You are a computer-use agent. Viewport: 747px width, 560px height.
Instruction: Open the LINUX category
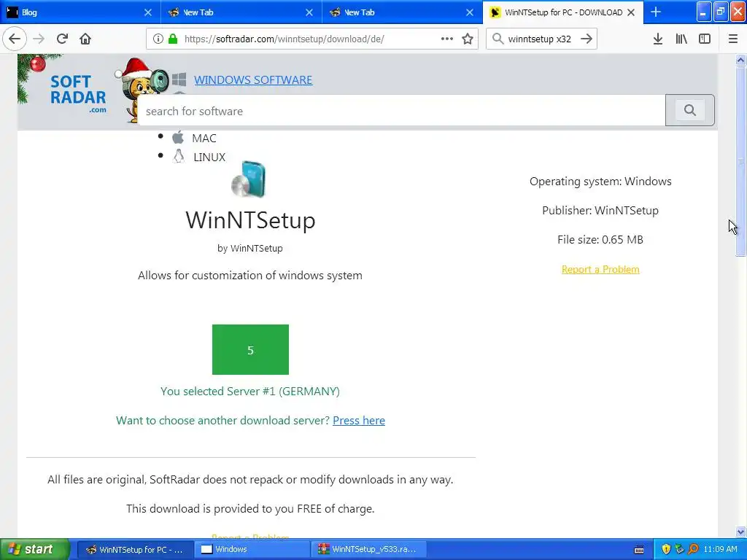coord(209,157)
